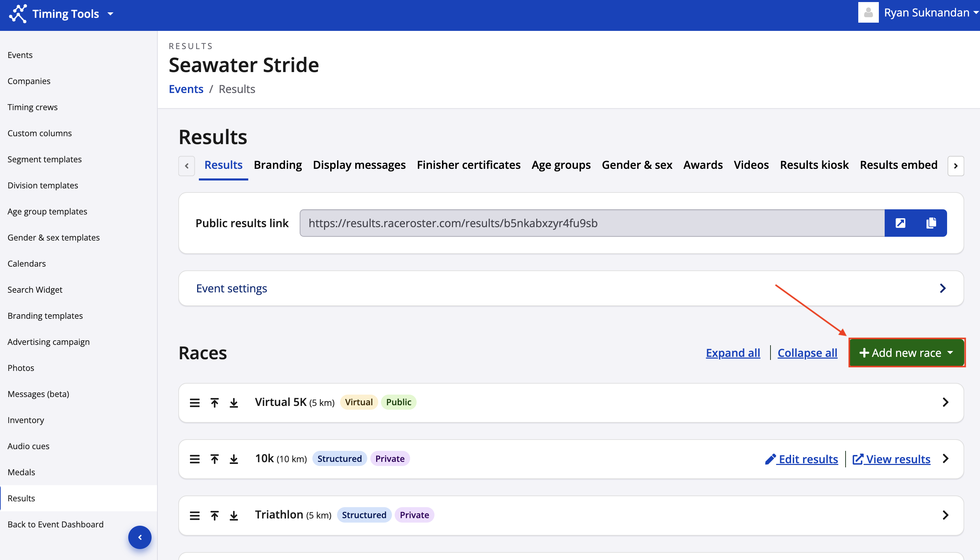The height and width of the screenshot is (560, 980).
Task: Open the Finisher certificates tab
Action: click(x=468, y=165)
